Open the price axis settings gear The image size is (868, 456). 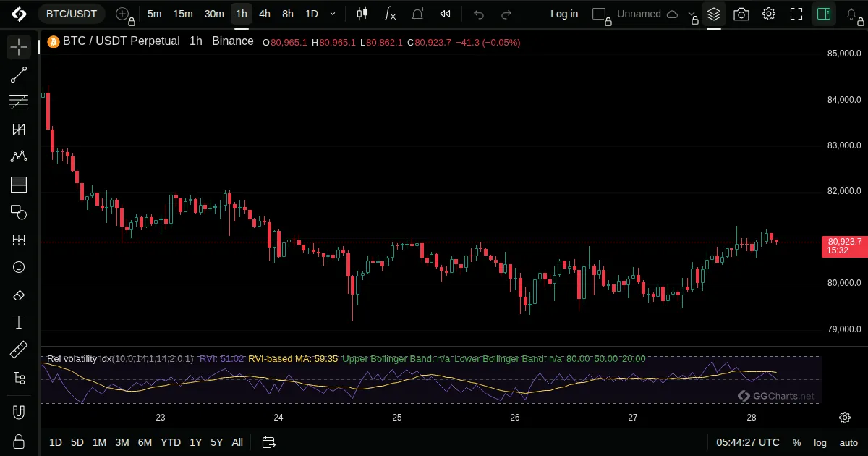pos(845,418)
